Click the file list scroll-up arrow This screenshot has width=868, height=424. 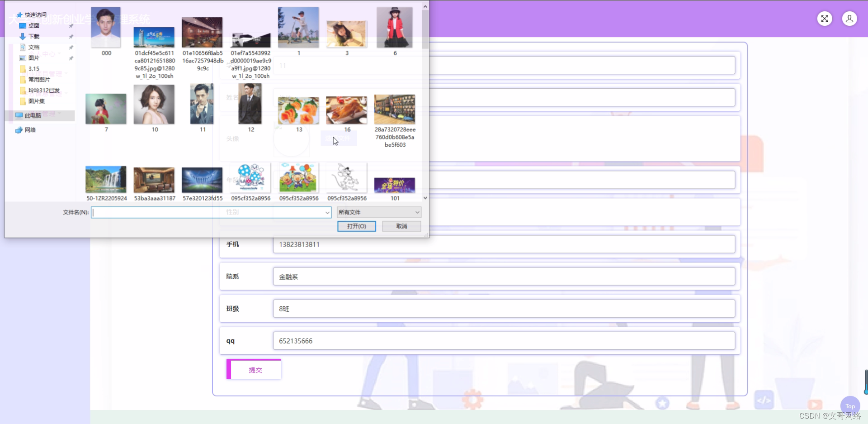tap(425, 6)
